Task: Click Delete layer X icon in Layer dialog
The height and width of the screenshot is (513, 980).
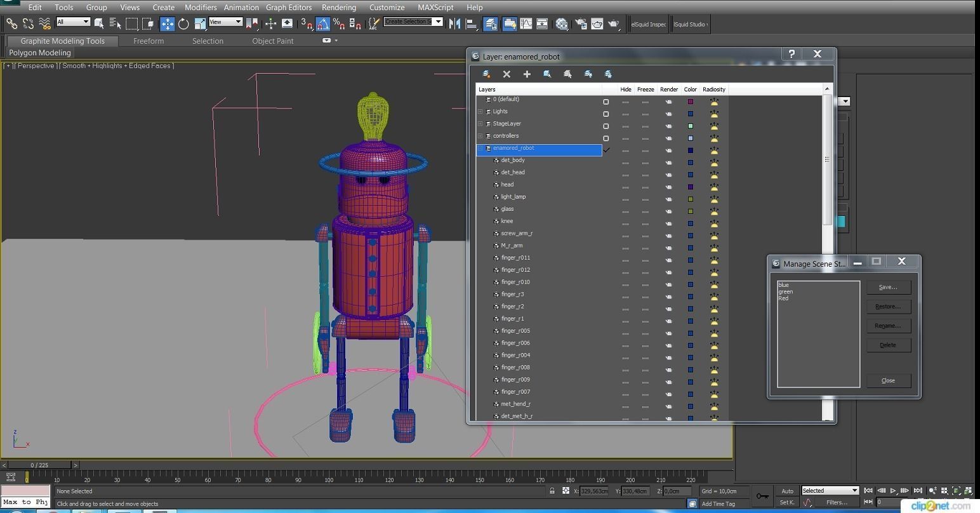Action: (507, 74)
